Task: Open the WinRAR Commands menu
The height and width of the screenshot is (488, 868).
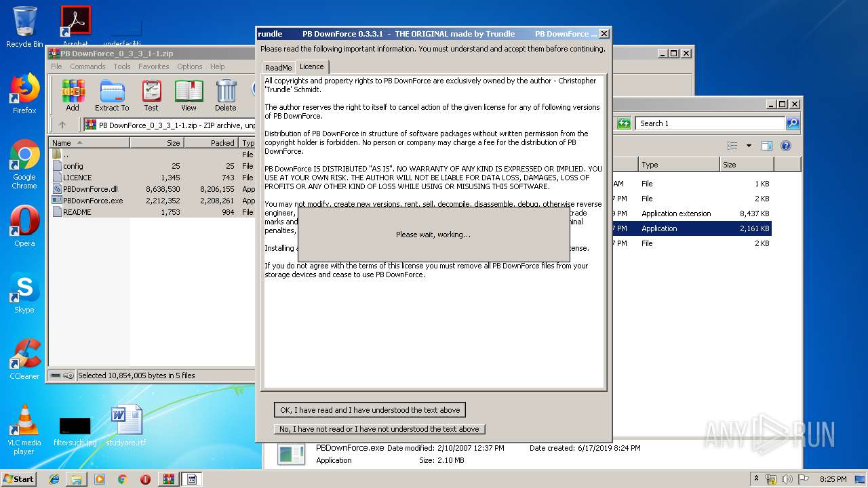Action: [x=87, y=66]
